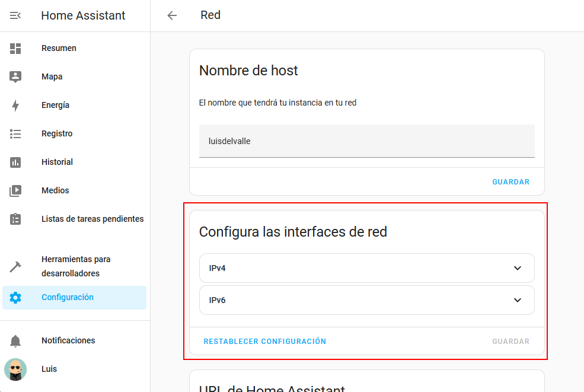Screen dimensions: 584x392
Task: Collapse the sidebar with the menu icon
Action: pyautogui.click(x=15, y=15)
